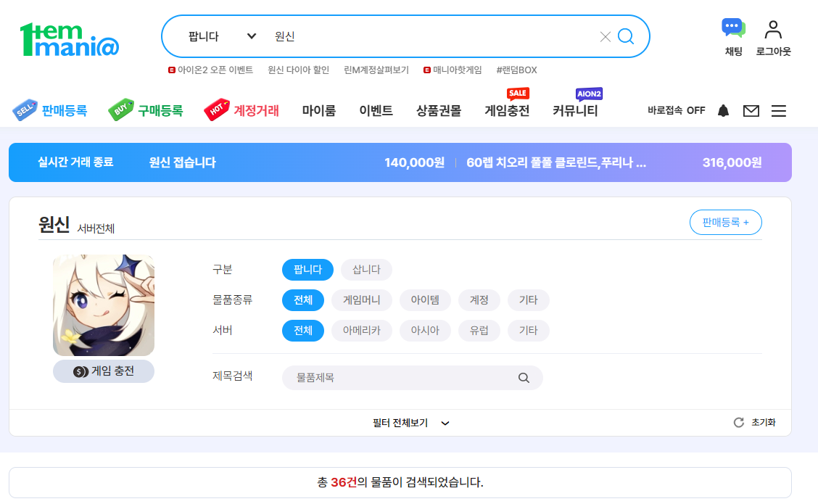Click the 140,000원 price in ticker
Screen dimensions: 818x504
[414, 162]
